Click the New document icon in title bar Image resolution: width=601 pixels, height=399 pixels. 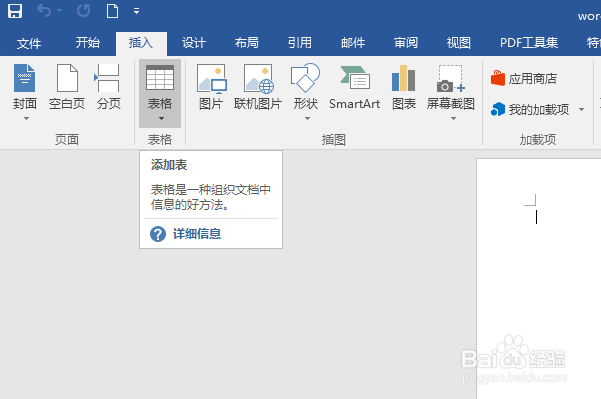coord(112,11)
